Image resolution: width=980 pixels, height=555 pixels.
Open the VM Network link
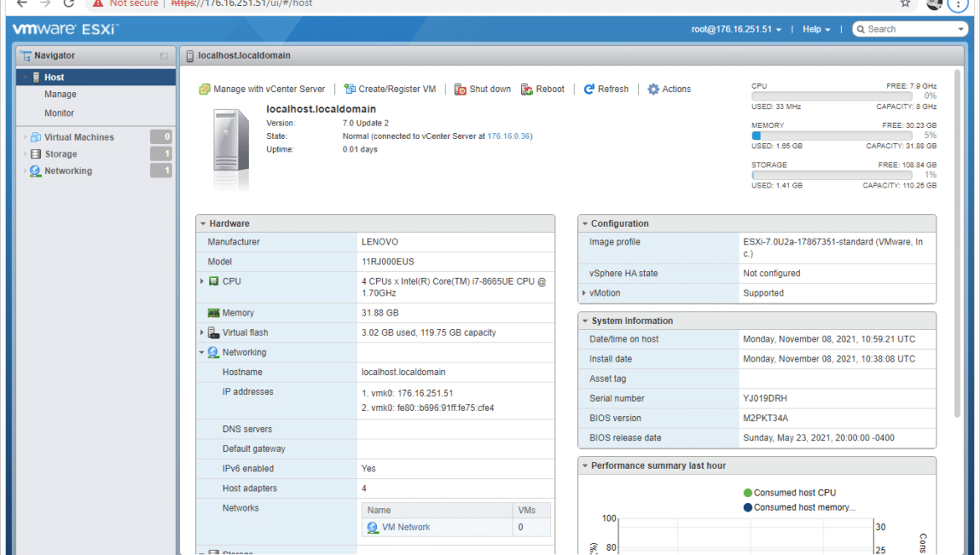click(406, 527)
